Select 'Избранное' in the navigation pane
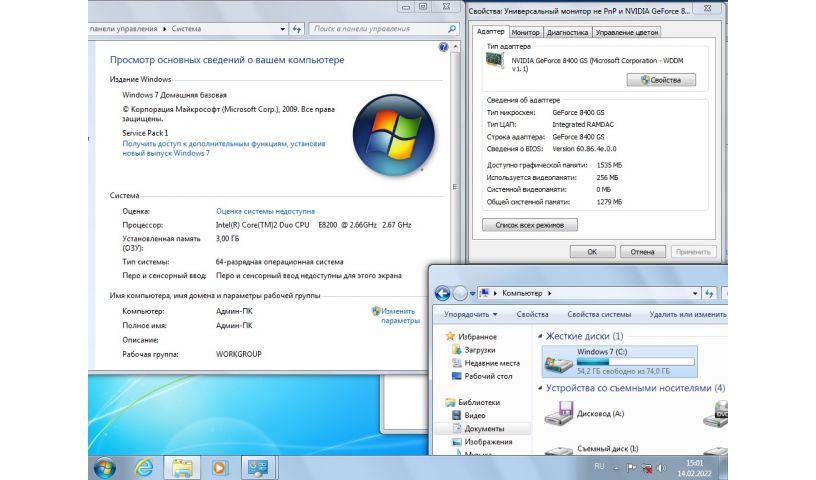This screenshot has height=480, width=816. click(x=477, y=337)
